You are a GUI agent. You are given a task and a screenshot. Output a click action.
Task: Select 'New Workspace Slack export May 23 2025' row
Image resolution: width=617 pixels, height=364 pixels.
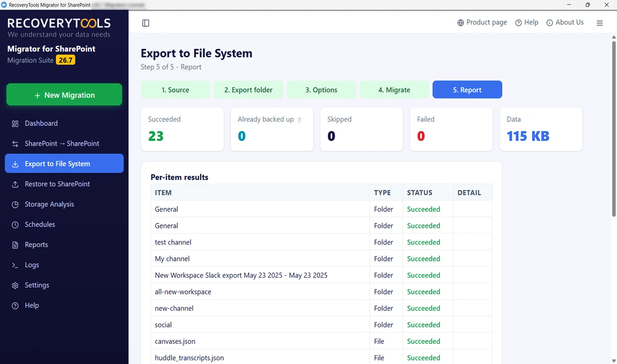coord(321,275)
